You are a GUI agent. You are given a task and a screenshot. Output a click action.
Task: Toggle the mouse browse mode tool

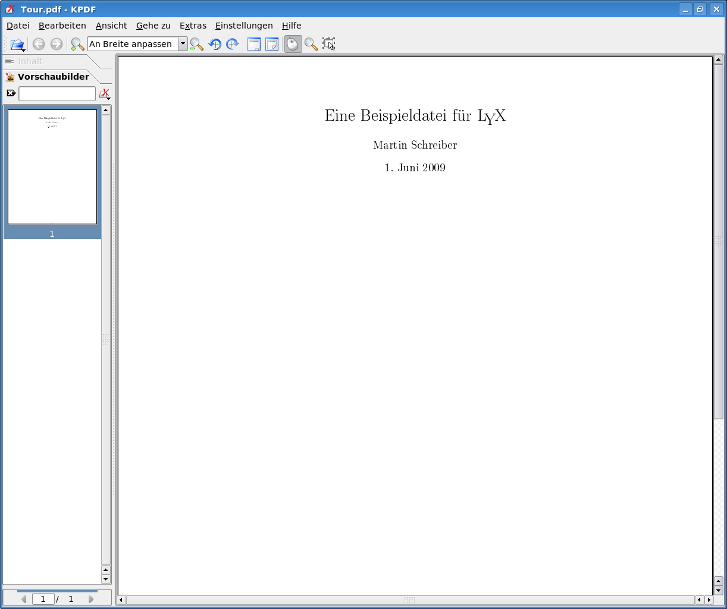pyautogui.click(x=293, y=44)
